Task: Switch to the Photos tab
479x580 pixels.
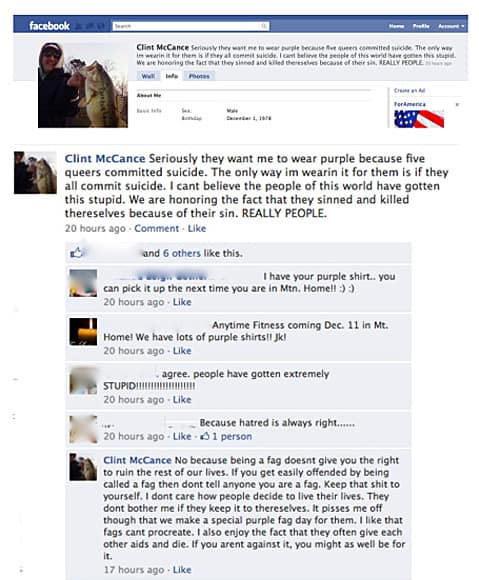Action: (199, 76)
